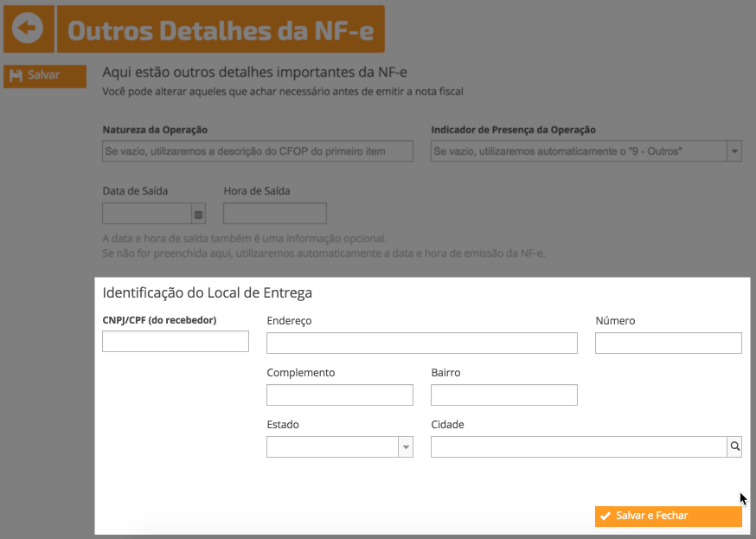Click the Hora de Saída field

coord(275,214)
